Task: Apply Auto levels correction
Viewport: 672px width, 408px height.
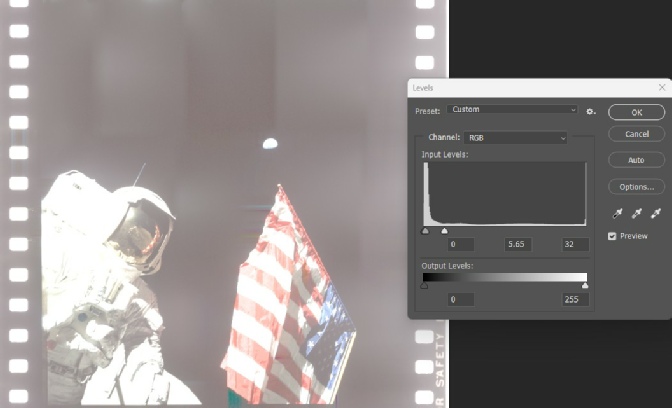Action: [x=636, y=160]
